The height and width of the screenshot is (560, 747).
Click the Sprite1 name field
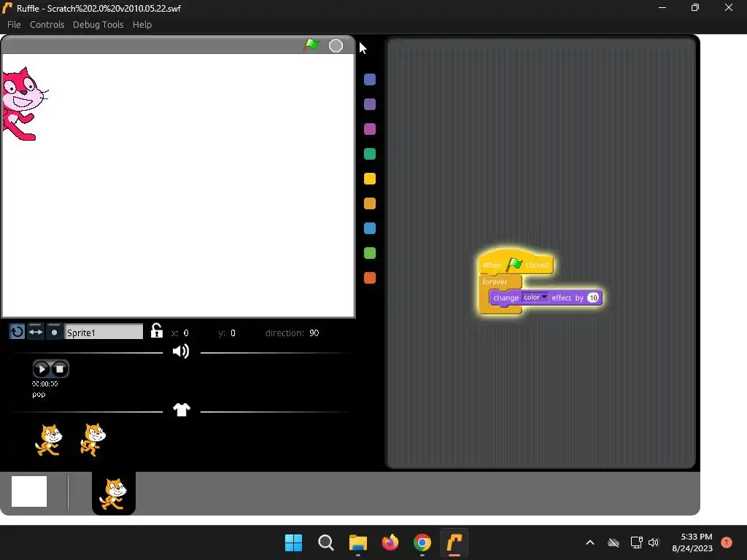coord(104,332)
